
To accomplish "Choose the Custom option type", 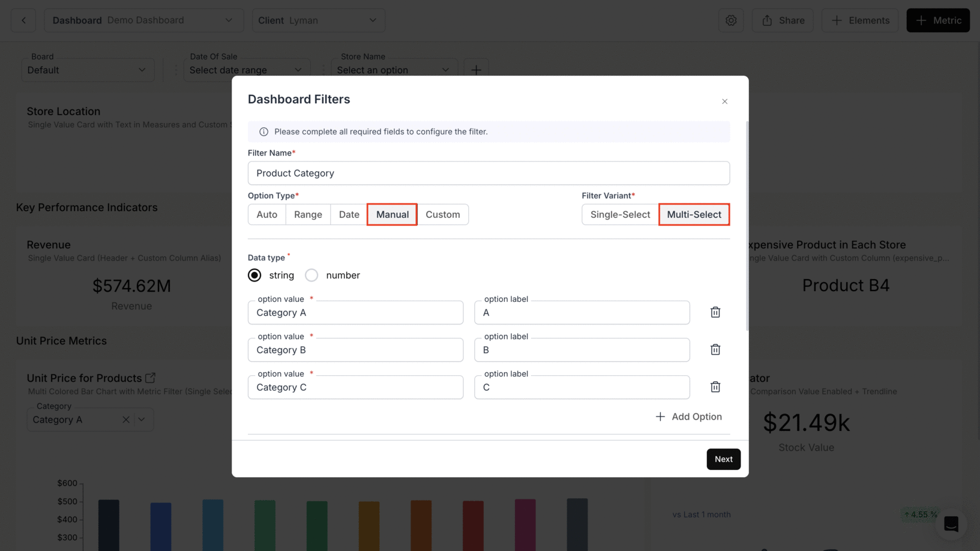I will 442,214.
